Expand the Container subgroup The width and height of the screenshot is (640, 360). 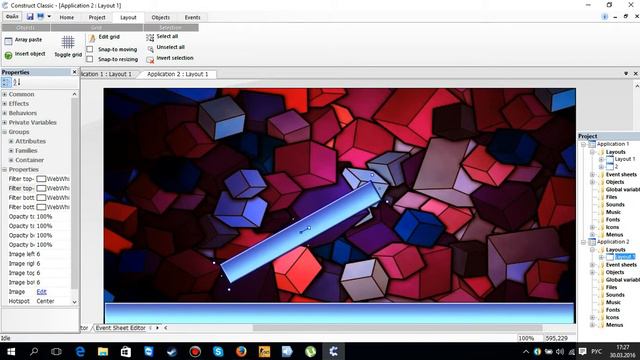[11, 160]
